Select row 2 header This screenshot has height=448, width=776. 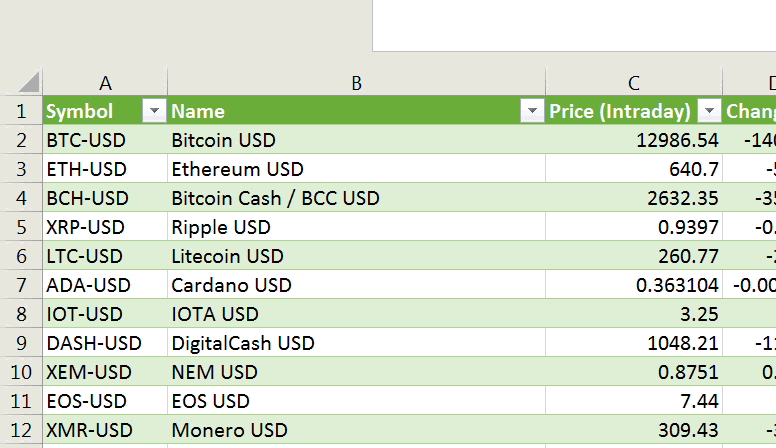coord(21,140)
